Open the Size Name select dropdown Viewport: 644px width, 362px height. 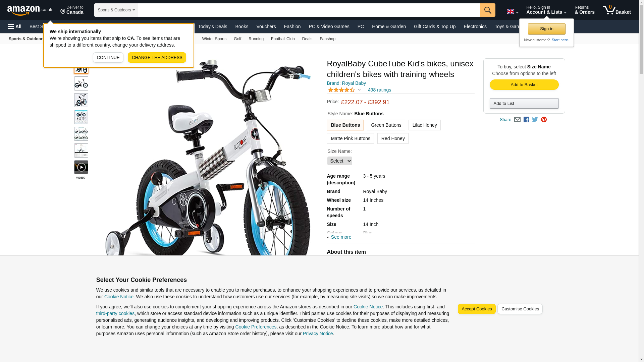340,161
